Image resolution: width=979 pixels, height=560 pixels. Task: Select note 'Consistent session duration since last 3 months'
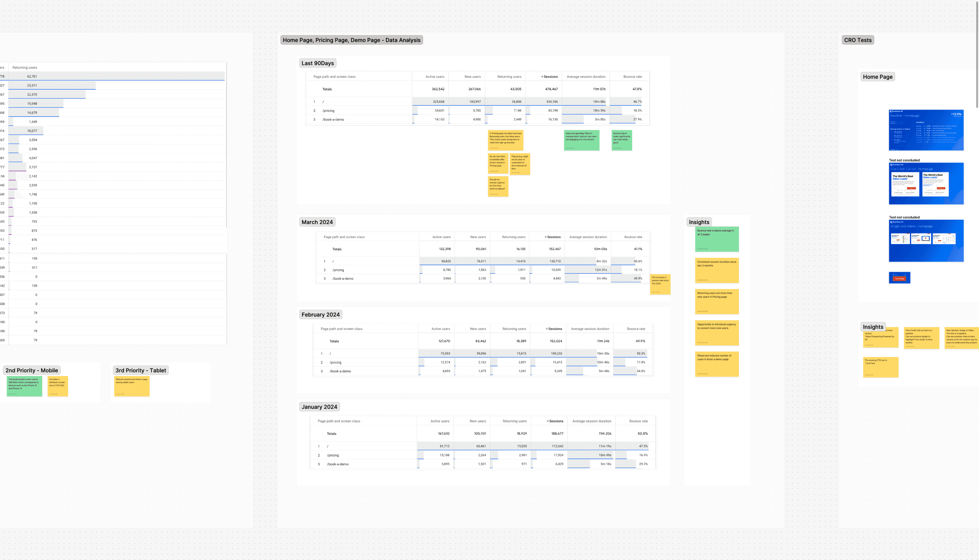point(717,270)
